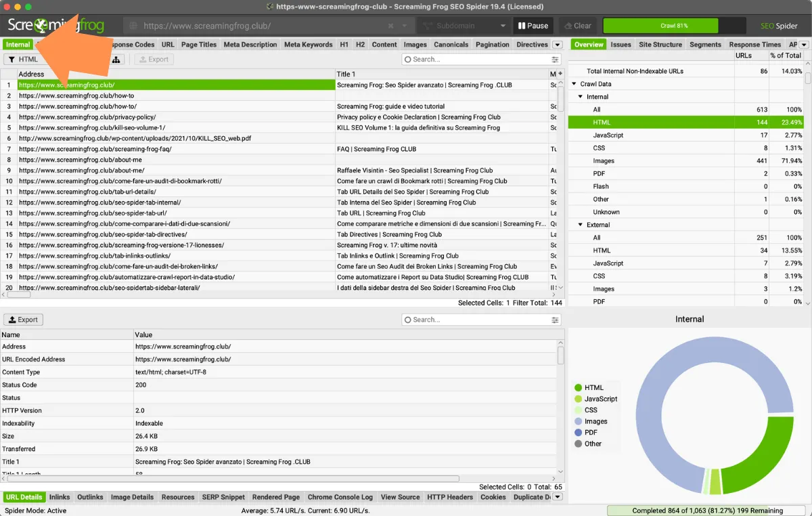This screenshot has width=812, height=516.
Task: Click the globe icon in URL bar
Action: [x=133, y=26]
